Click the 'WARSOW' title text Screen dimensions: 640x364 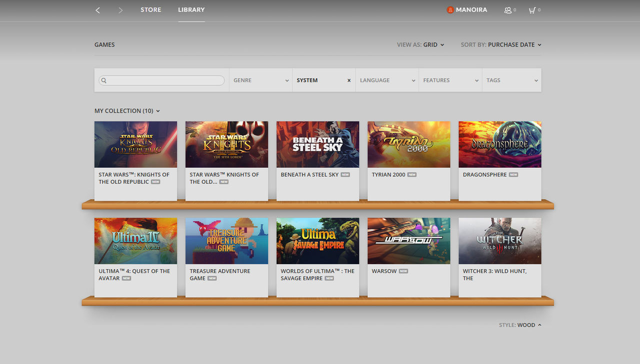point(384,271)
